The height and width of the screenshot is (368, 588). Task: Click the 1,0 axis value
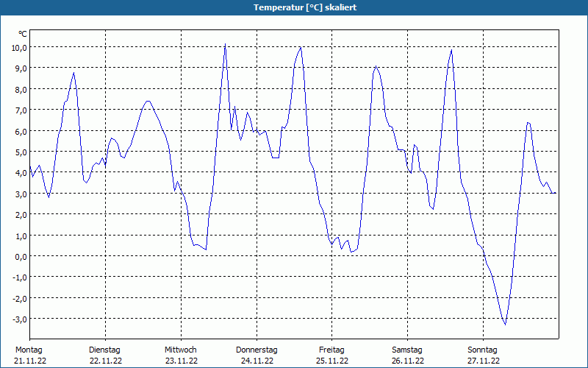21,236
